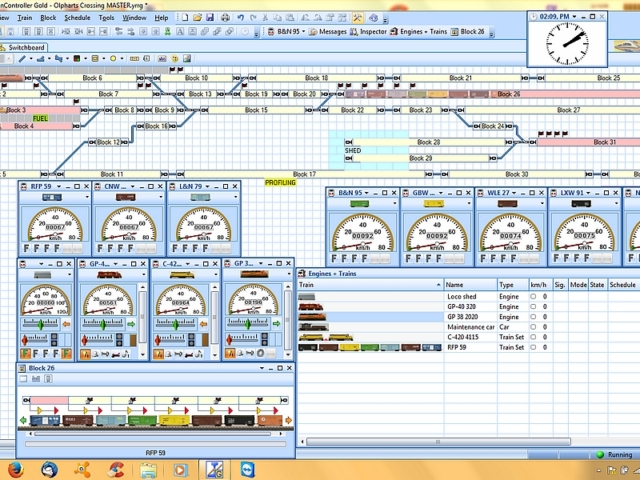The image size is (640, 480).
Task: Create a new layout file
Action: pyautogui.click(x=185, y=18)
